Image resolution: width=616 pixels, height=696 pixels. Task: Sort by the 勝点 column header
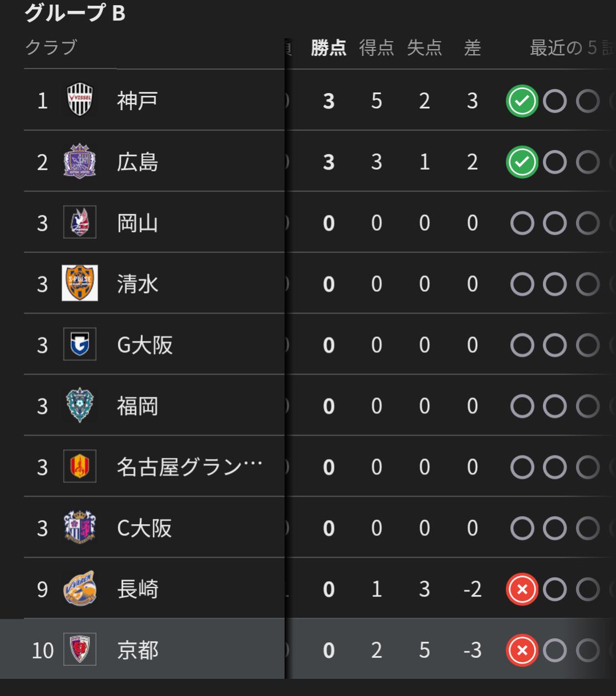point(328,49)
